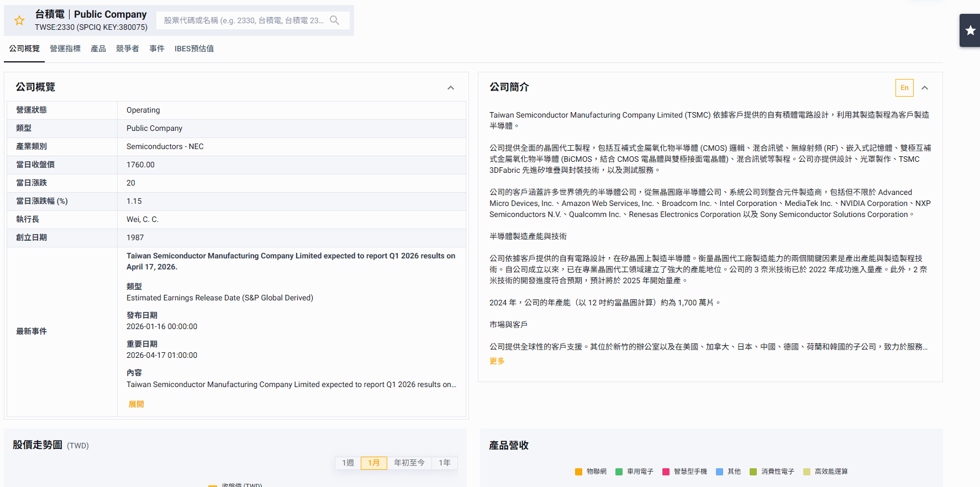This screenshot has height=487, width=980.
Task: Select the 1週 chart range
Action: click(347, 463)
